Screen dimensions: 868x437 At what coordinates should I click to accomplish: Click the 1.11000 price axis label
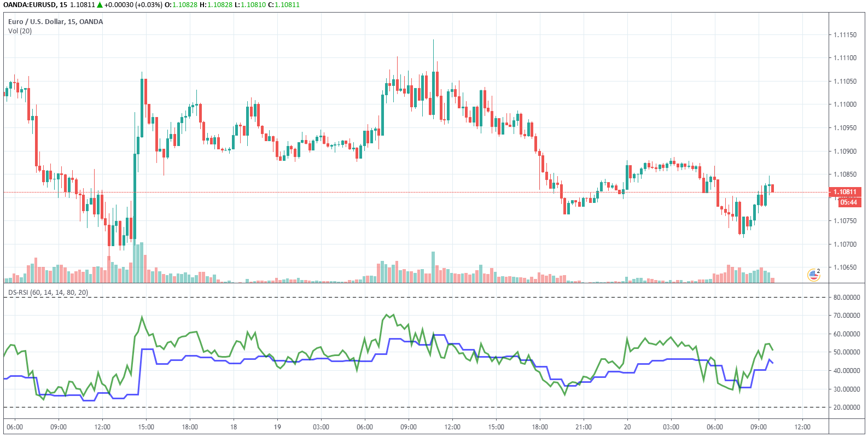tap(845, 104)
